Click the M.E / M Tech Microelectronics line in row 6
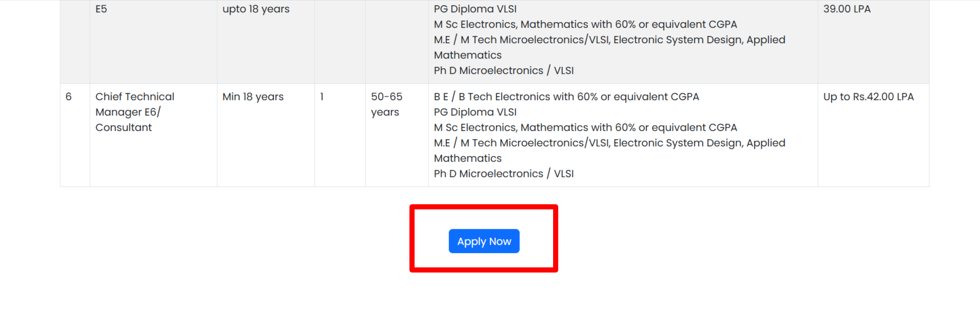 (x=609, y=143)
